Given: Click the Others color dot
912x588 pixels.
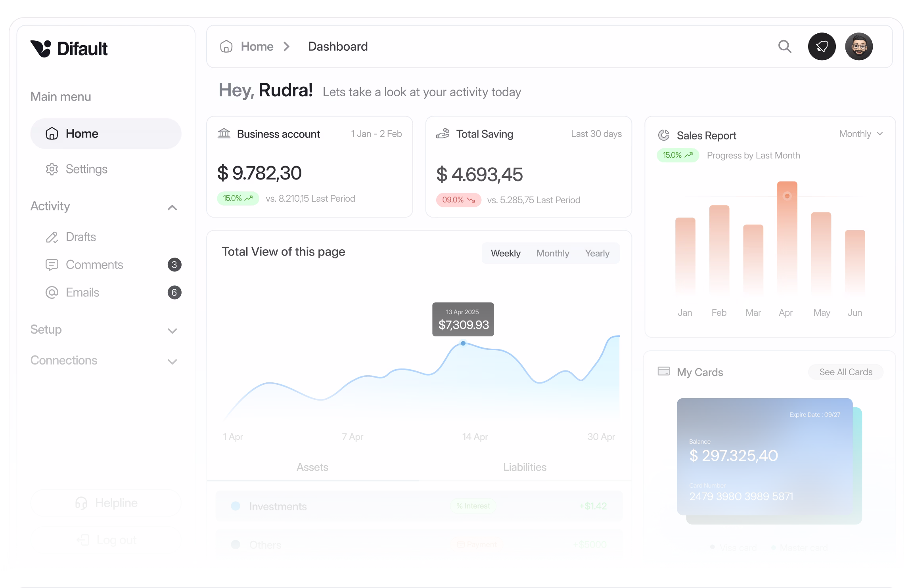Looking at the screenshot, I should (x=236, y=544).
